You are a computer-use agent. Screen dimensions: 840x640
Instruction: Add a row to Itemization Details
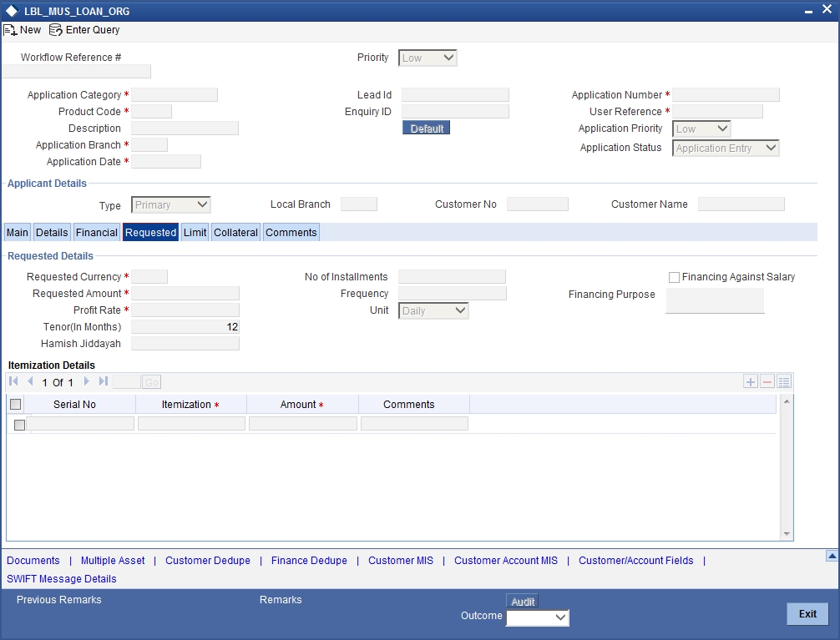(x=751, y=381)
